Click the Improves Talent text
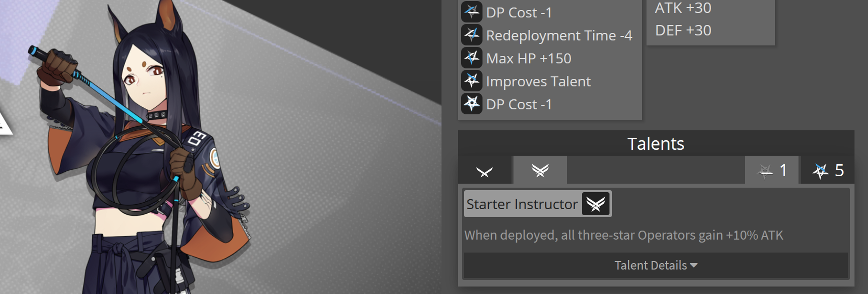The image size is (868, 294). pos(538,81)
